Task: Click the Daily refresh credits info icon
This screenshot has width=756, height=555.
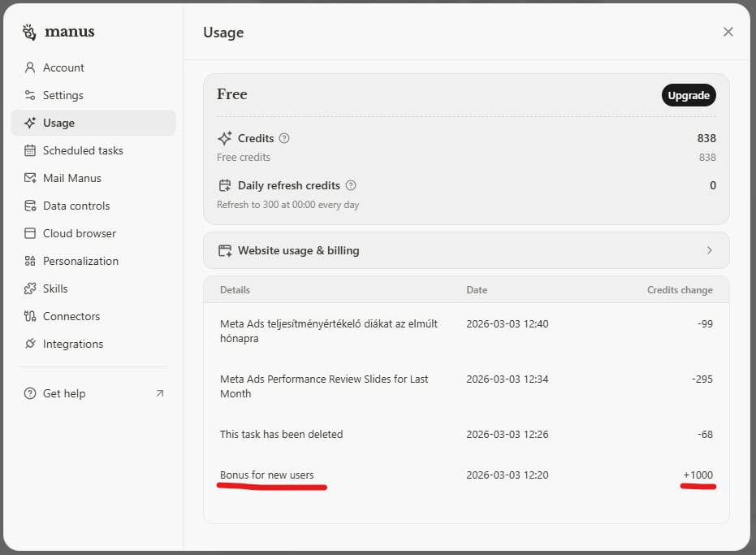Action: [351, 185]
